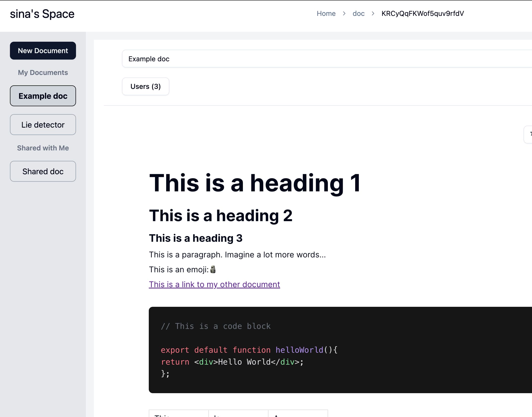Place cursor in the heading 1 text
The image size is (532, 417).
[x=255, y=183]
